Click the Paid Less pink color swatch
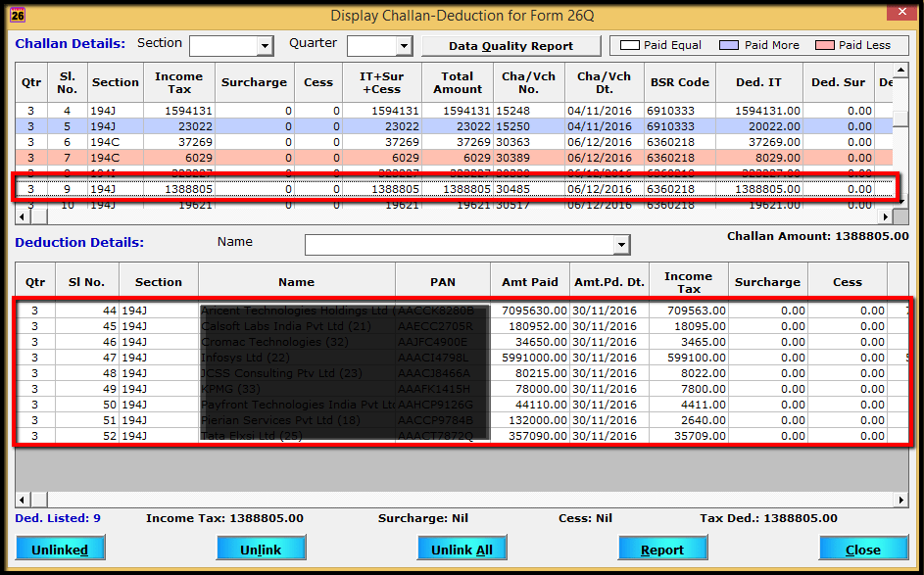Viewport: 924px width, 575px height. click(x=825, y=45)
